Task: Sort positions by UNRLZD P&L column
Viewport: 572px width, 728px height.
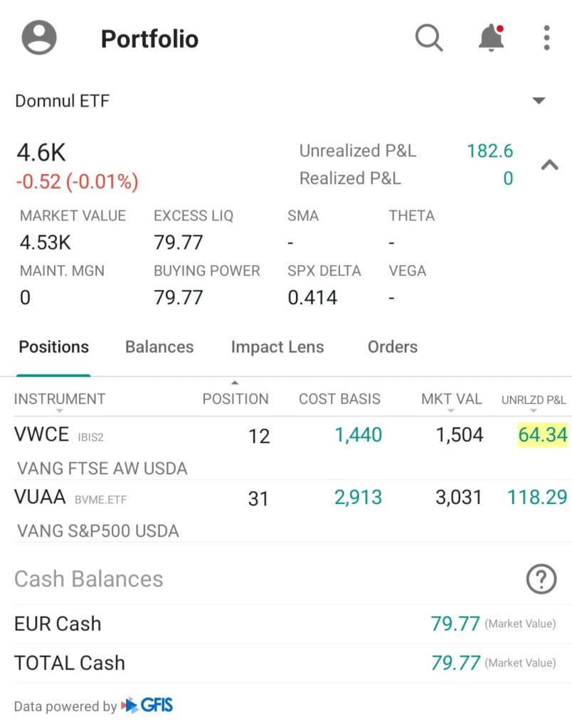Action: pos(534,400)
